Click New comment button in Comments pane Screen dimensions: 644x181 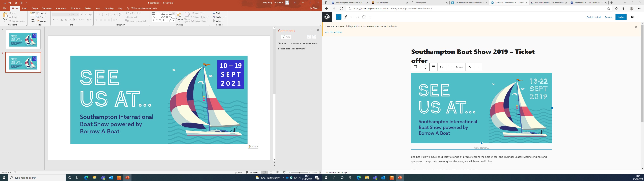coord(286,37)
